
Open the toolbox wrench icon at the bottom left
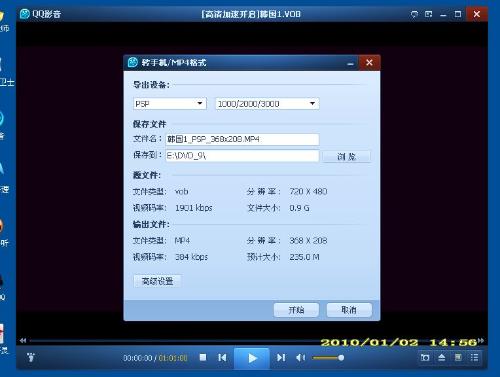[x=31, y=358]
